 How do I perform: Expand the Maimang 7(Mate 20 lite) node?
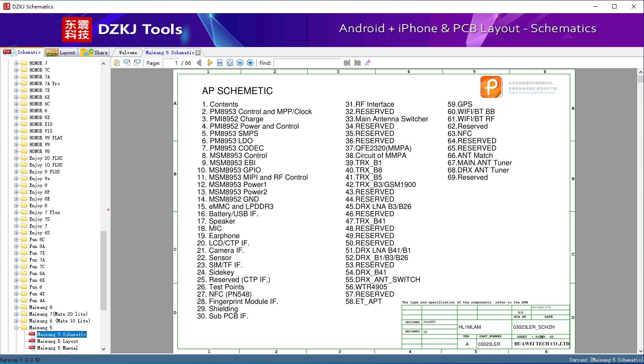pos(17,314)
